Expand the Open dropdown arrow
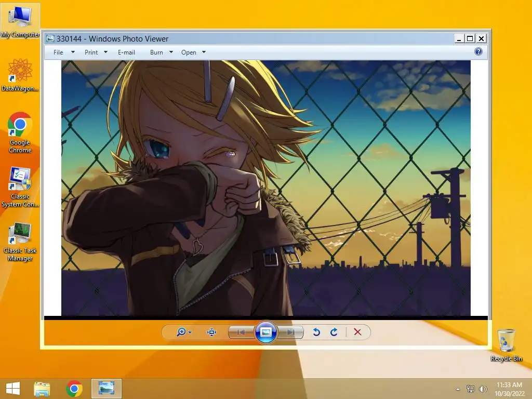This screenshot has height=399, width=532. point(204,52)
